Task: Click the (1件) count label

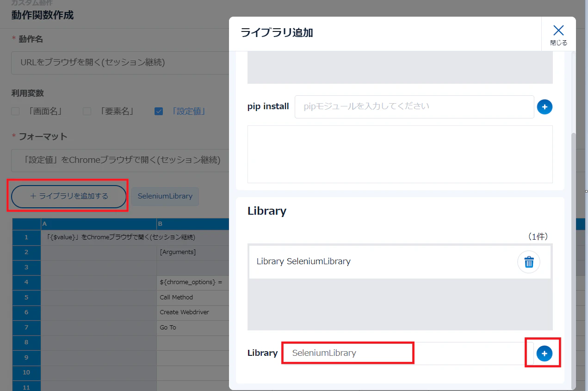Action: tap(538, 236)
